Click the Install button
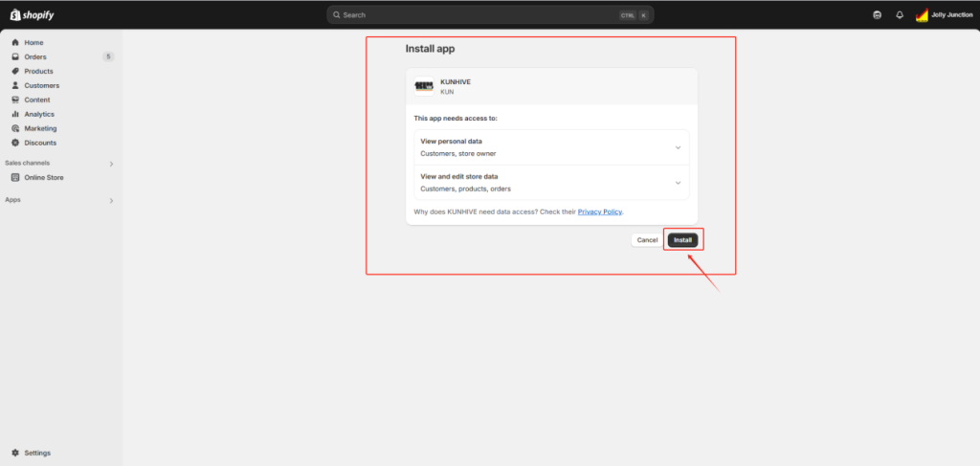The width and height of the screenshot is (980, 466). pyautogui.click(x=682, y=240)
